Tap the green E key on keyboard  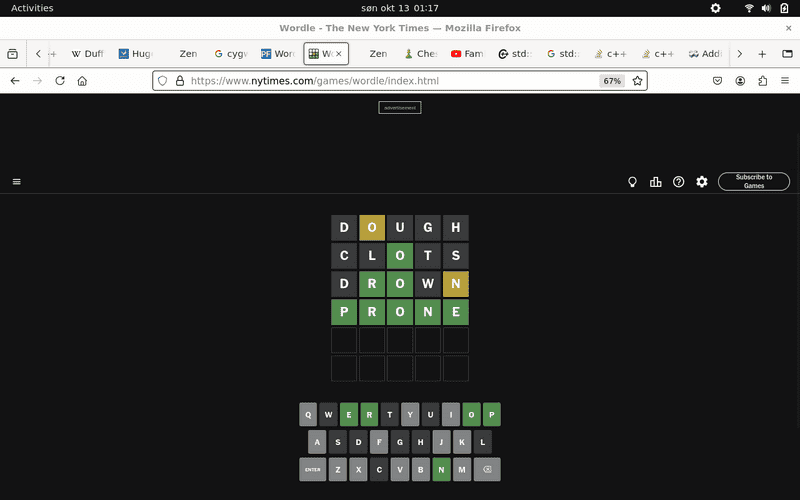pos(349,414)
